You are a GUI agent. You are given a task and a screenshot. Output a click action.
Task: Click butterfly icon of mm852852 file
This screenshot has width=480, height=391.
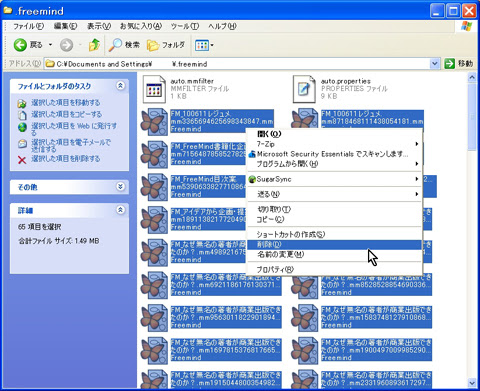tap(304, 286)
